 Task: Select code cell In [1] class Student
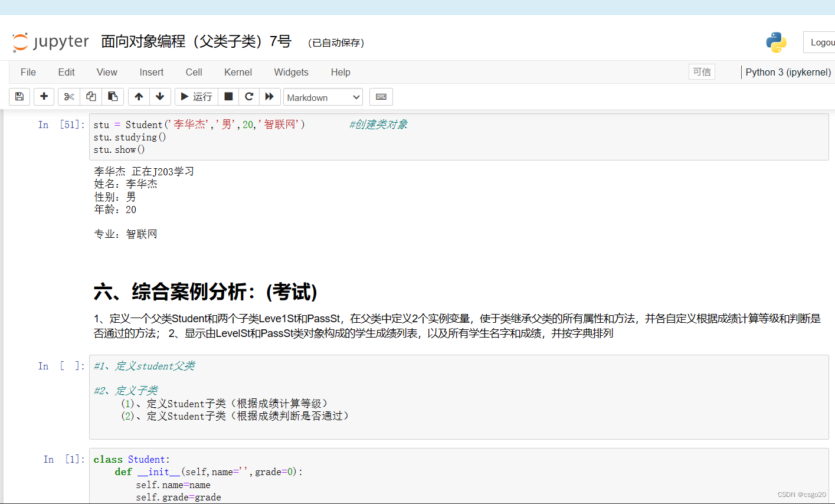point(459,476)
